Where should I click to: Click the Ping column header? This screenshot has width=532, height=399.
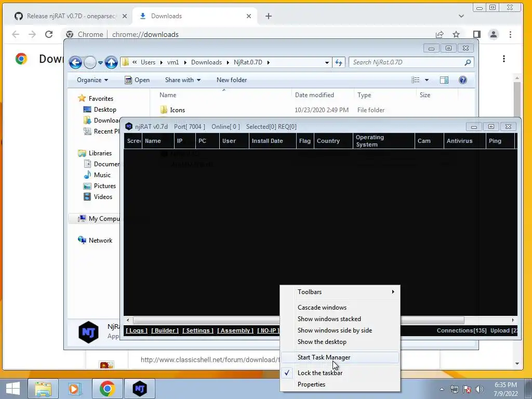click(500, 141)
